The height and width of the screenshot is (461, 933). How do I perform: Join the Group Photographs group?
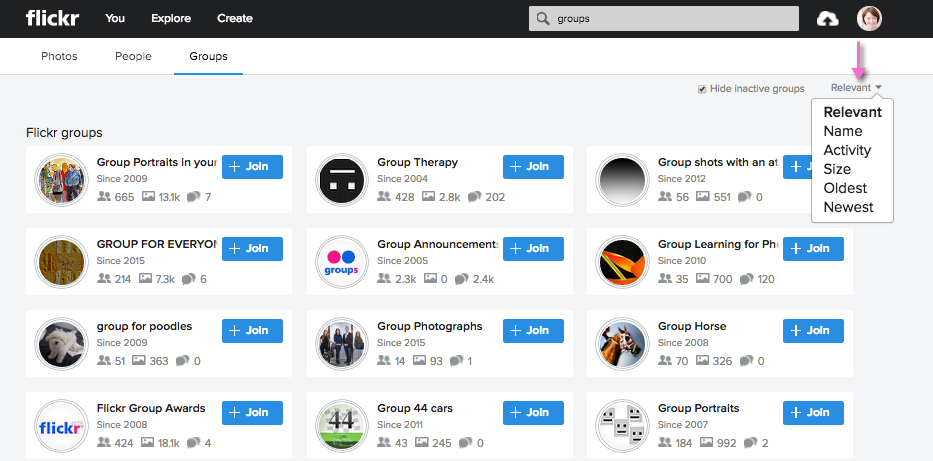point(533,331)
